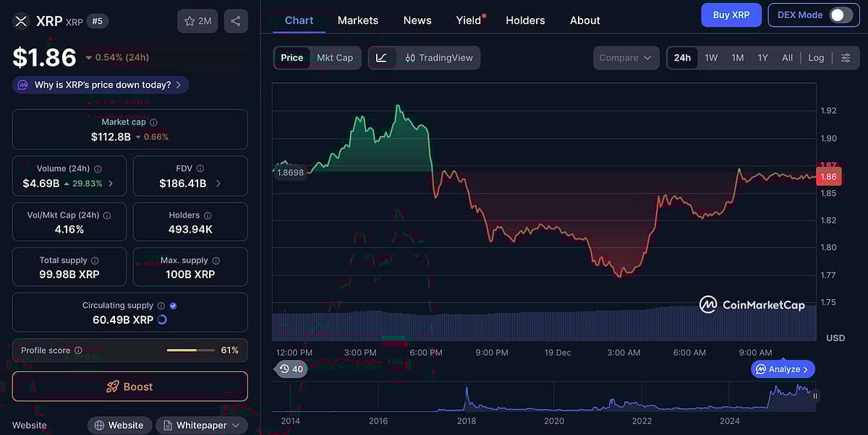Click the history clock icon showing 40
Image resolution: width=868 pixels, height=435 pixels.
point(292,369)
